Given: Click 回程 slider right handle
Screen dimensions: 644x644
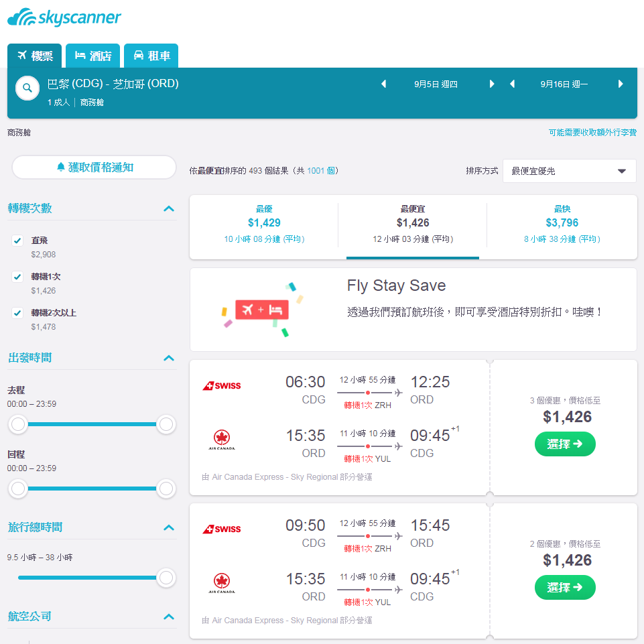Looking at the screenshot, I should (x=166, y=489).
